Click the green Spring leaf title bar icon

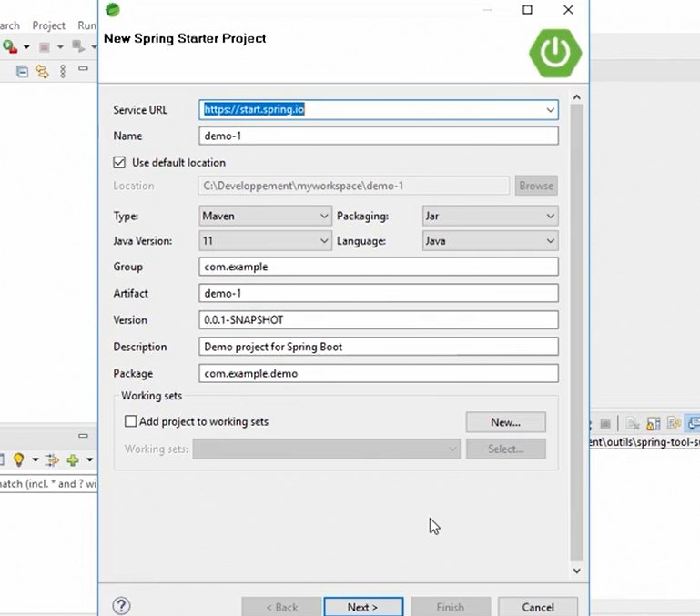tap(113, 9)
